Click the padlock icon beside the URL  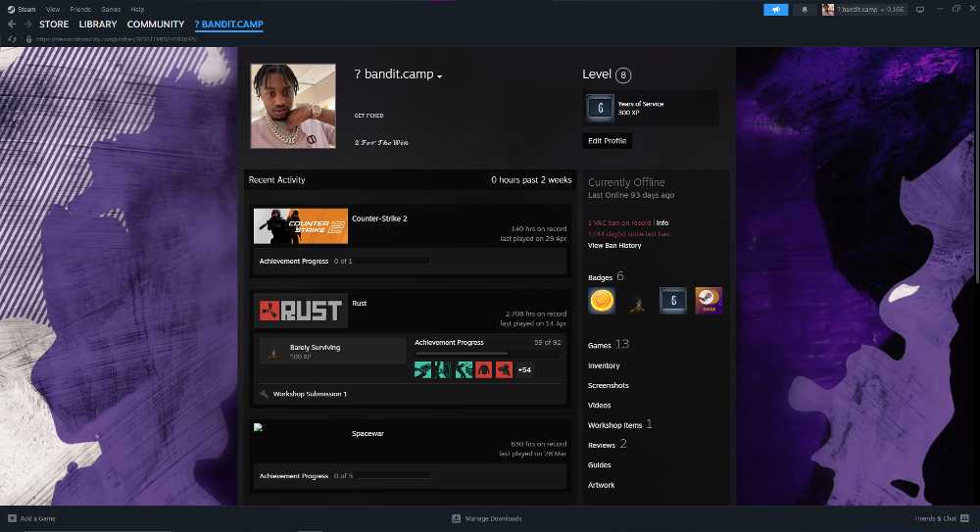(28, 39)
